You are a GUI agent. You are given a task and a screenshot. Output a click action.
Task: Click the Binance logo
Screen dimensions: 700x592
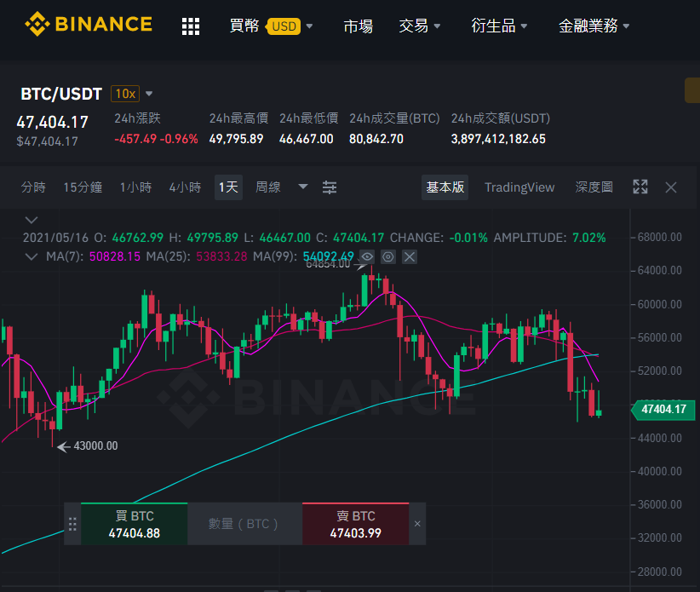(x=89, y=24)
